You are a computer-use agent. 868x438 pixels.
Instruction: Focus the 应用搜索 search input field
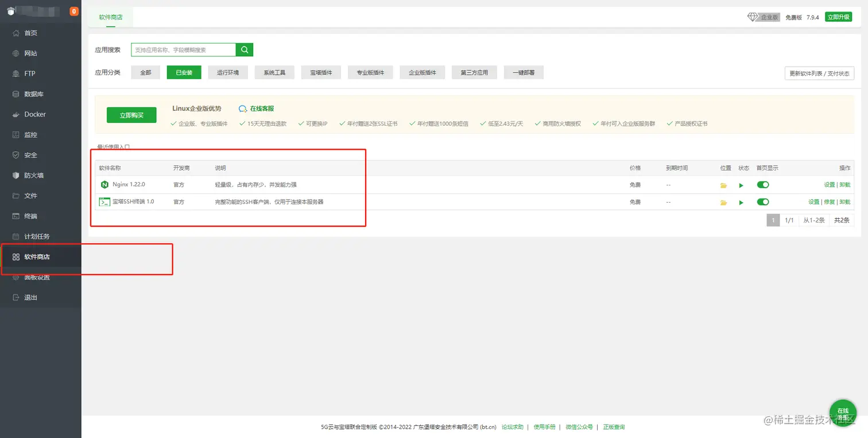coord(183,50)
